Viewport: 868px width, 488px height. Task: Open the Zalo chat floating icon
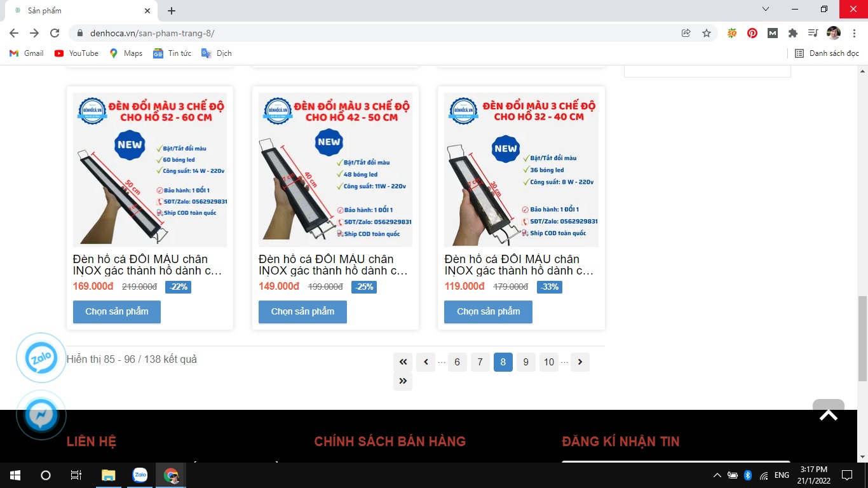pos(41,358)
